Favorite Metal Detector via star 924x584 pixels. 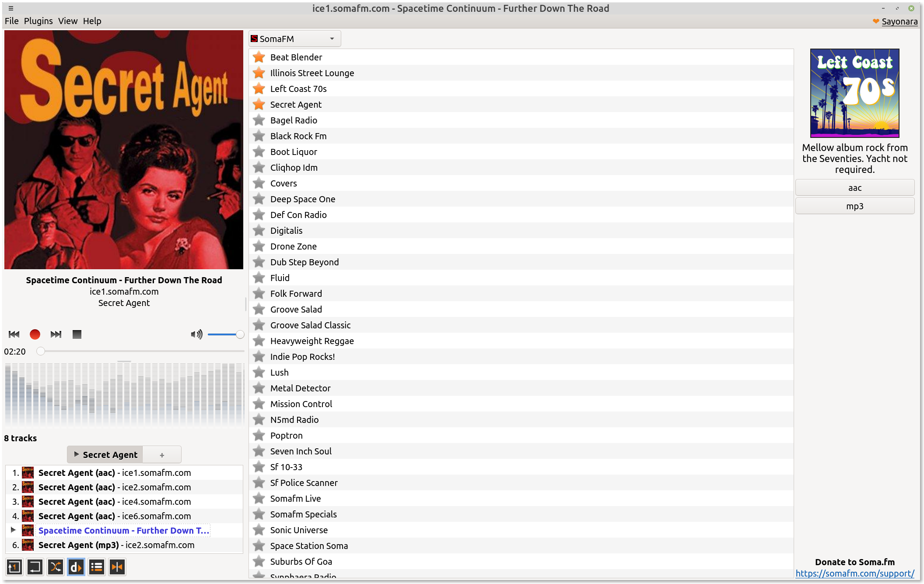(x=259, y=388)
